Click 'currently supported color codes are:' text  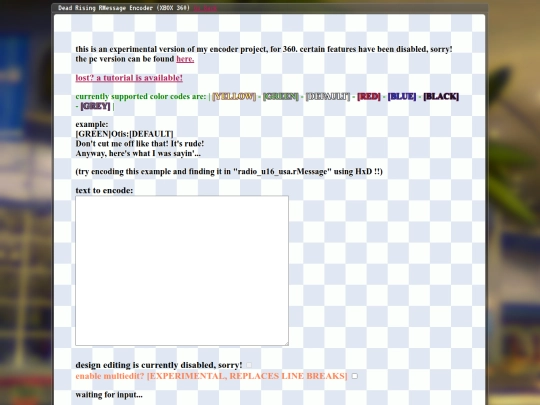[141, 96]
